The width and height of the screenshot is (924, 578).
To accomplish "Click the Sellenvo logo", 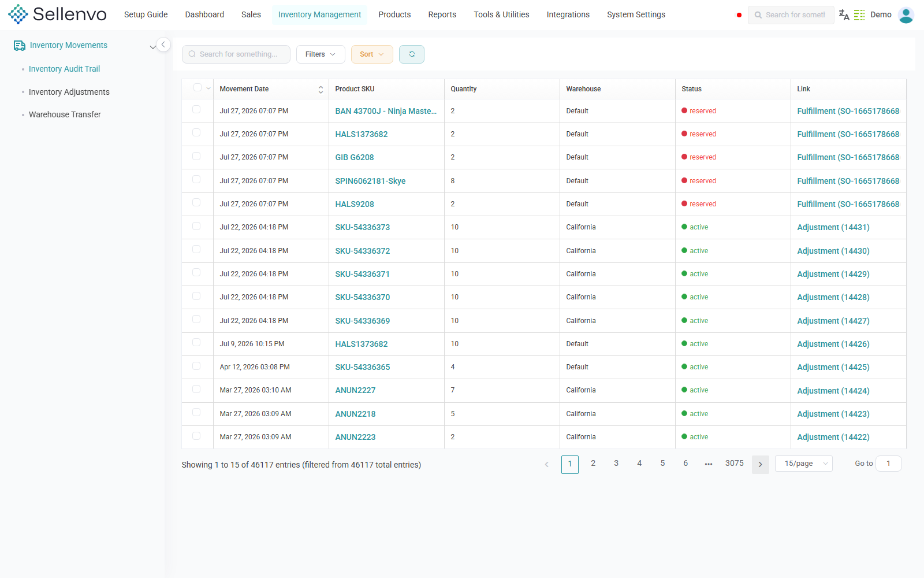I will point(57,14).
